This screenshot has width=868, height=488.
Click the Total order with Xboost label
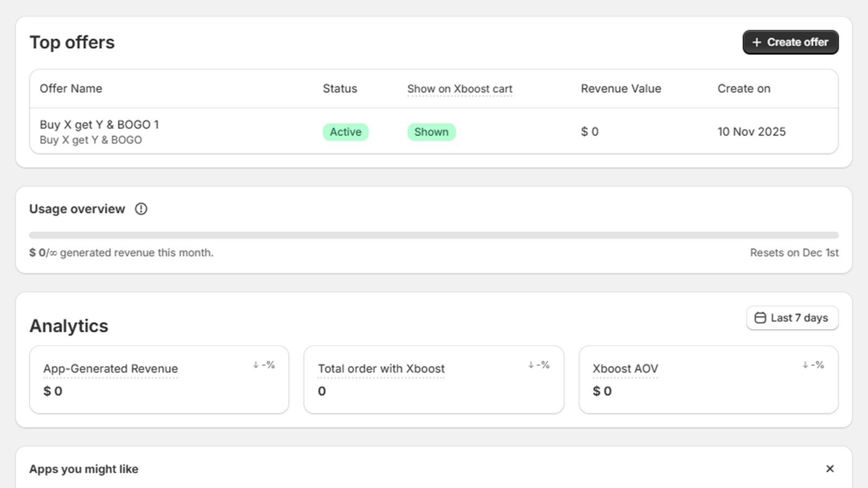coord(381,369)
